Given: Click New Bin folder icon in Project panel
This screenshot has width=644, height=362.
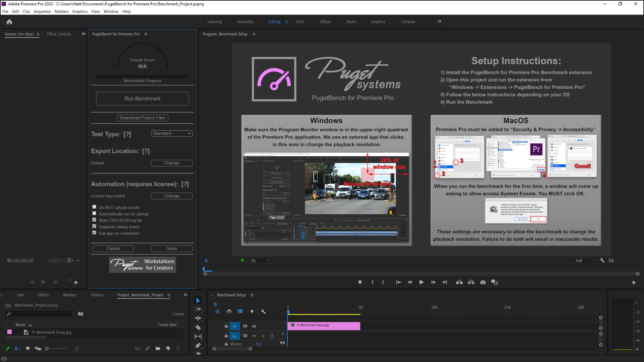Looking at the screenshot, I should tap(158, 349).
